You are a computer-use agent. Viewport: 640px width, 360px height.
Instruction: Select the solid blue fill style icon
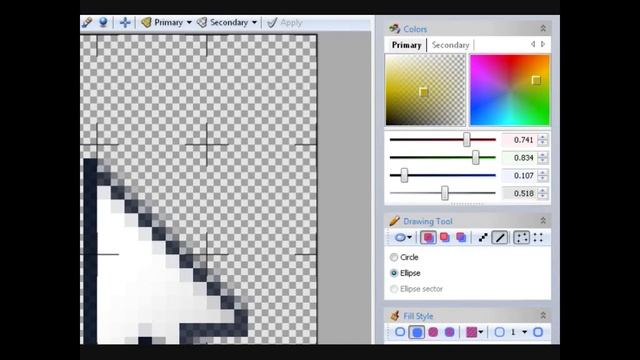pyautogui.click(x=416, y=332)
